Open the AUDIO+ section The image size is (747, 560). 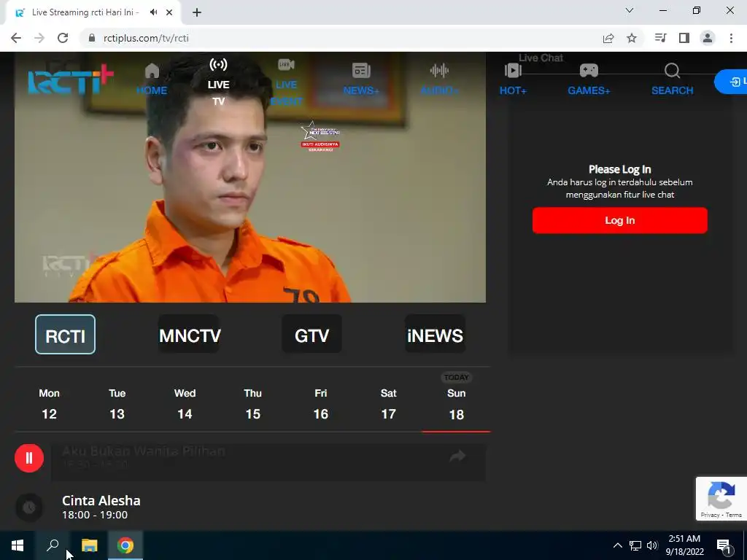[x=439, y=79]
